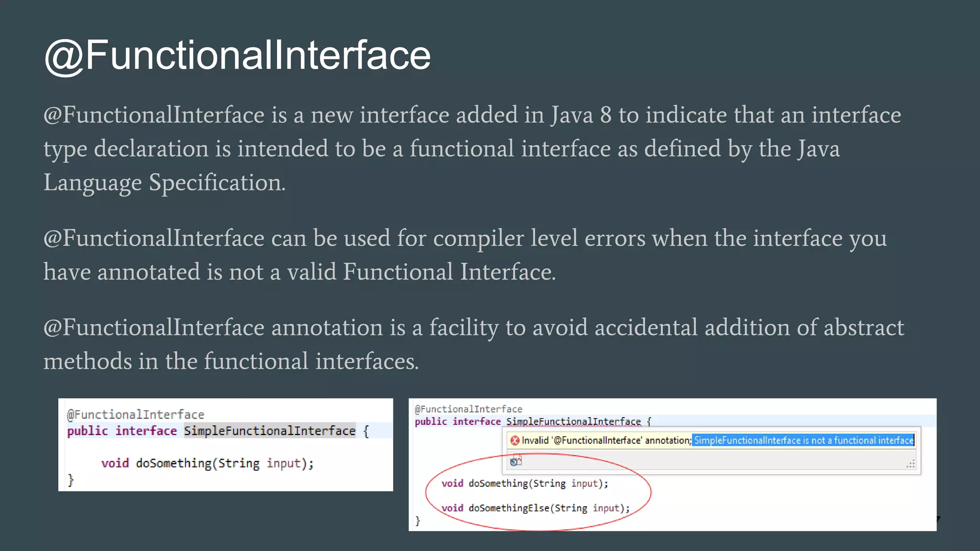Click highlighted 'SimpleFunctionalInterface is not a functional interface' text
980x551 pixels.
(x=803, y=441)
